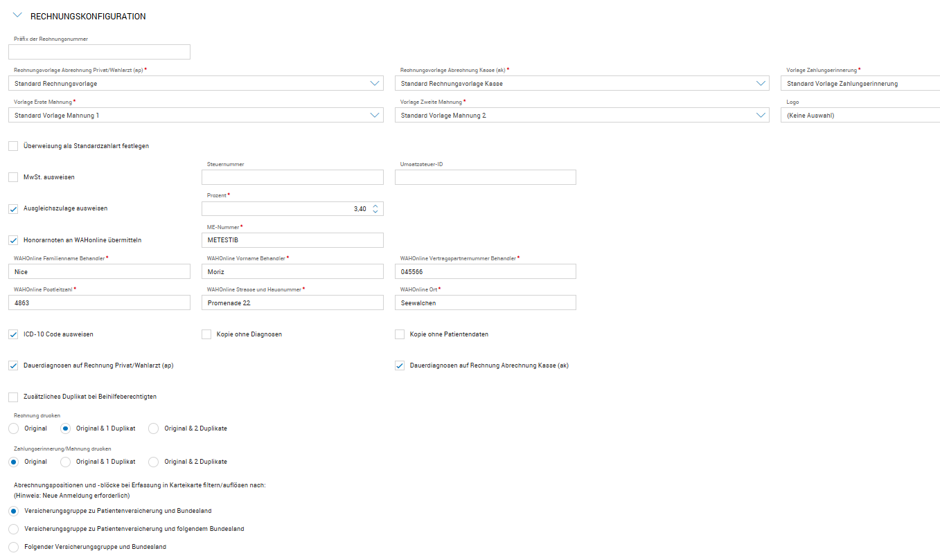Click the Steuernummer input field
This screenshot has height=560, width=940.
pyautogui.click(x=292, y=177)
